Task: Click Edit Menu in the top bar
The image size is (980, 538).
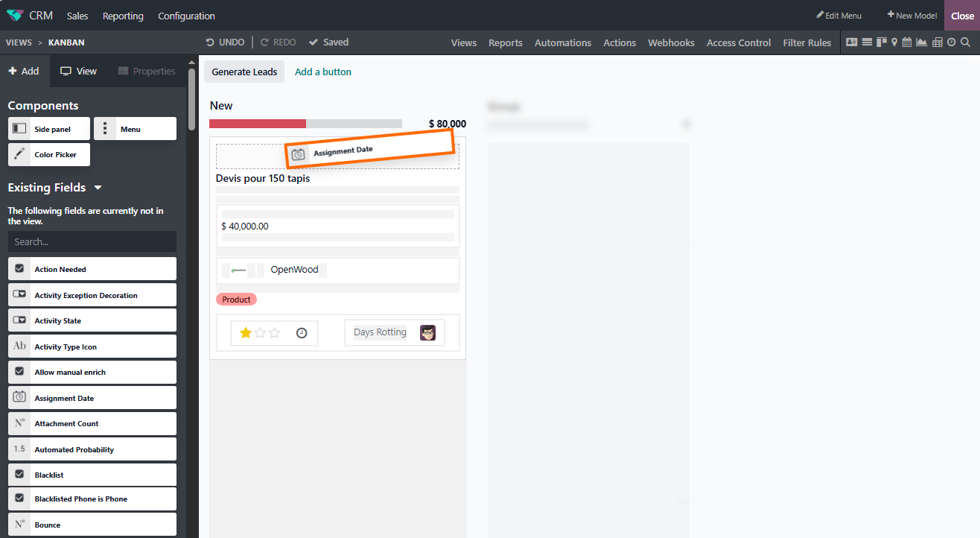Action: (839, 16)
